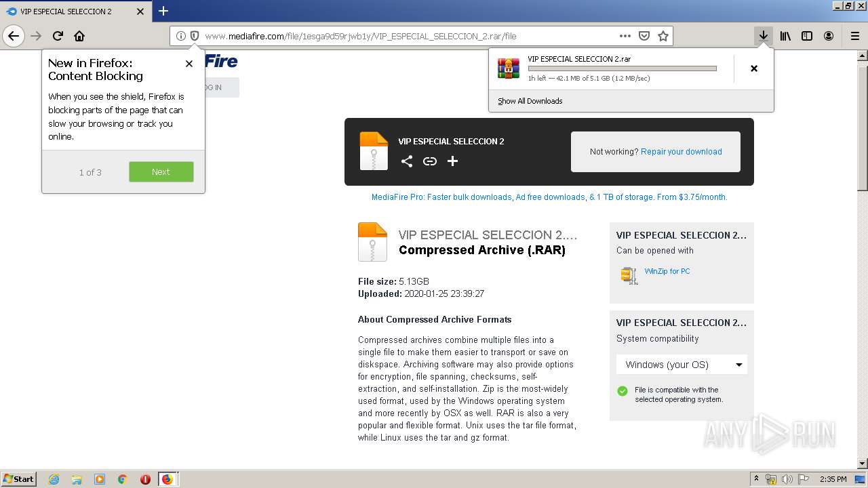Click the WinZip application icon

click(x=629, y=275)
